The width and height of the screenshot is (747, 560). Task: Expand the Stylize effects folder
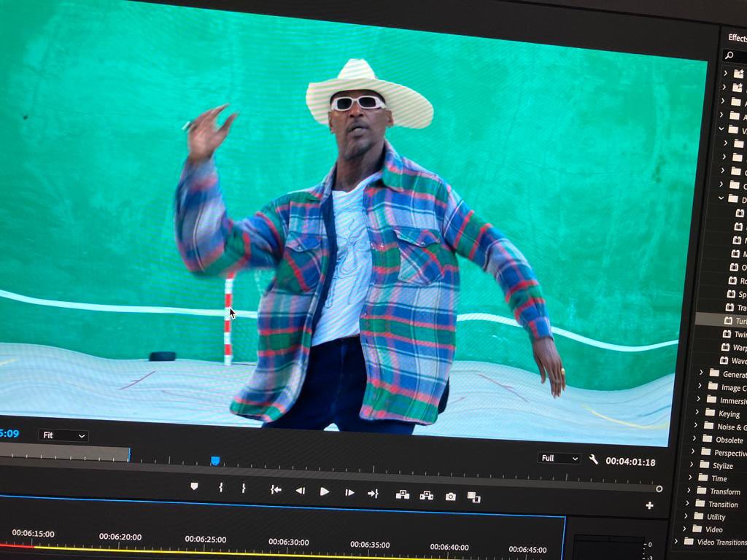point(692,464)
